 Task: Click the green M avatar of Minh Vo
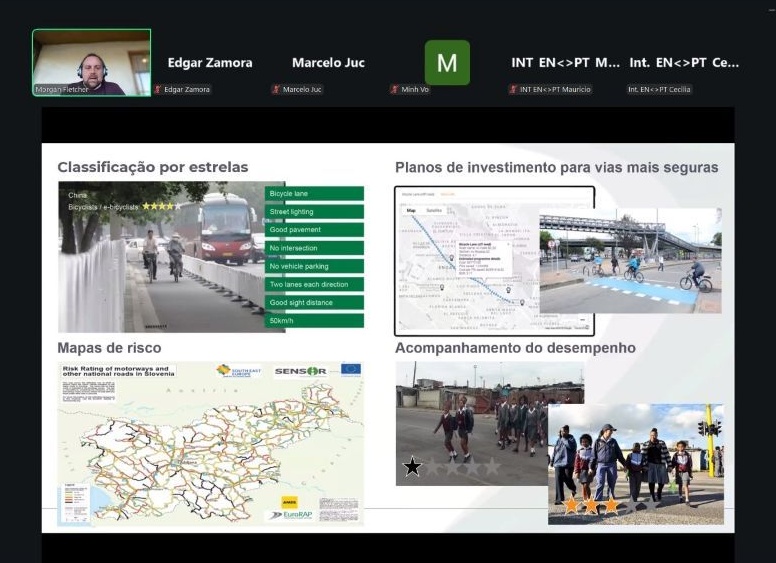(447, 63)
